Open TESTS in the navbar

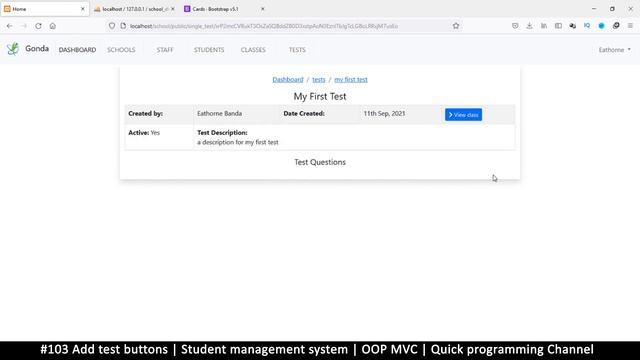coord(297,50)
